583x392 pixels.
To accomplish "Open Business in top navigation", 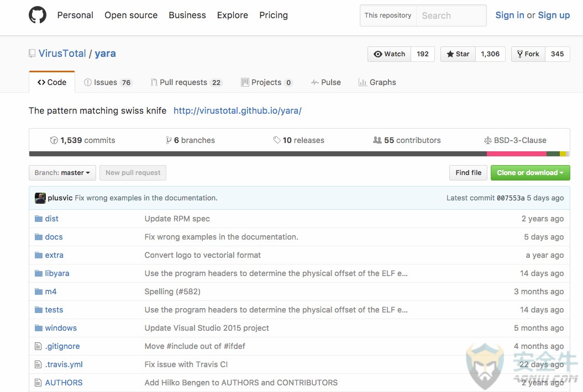I will 187,15.
